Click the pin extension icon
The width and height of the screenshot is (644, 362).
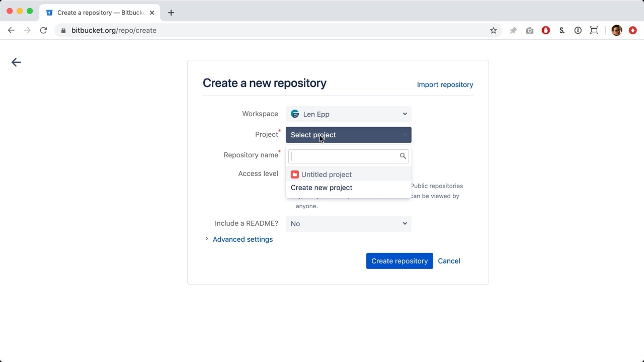pos(513,31)
